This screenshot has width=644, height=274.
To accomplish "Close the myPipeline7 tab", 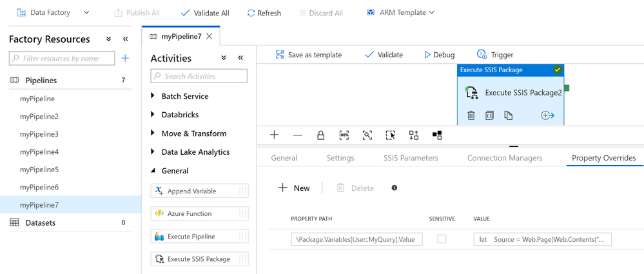I will (x=209, y=36).
